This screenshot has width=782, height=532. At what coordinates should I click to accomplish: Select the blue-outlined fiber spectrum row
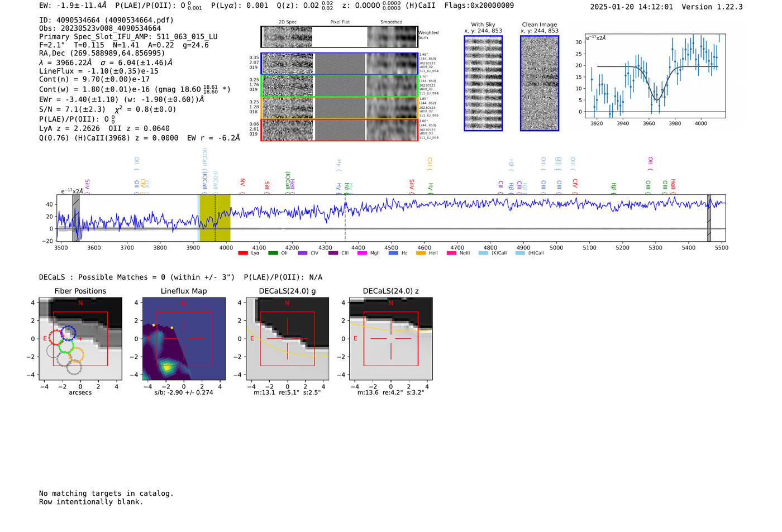coord(339,64)
